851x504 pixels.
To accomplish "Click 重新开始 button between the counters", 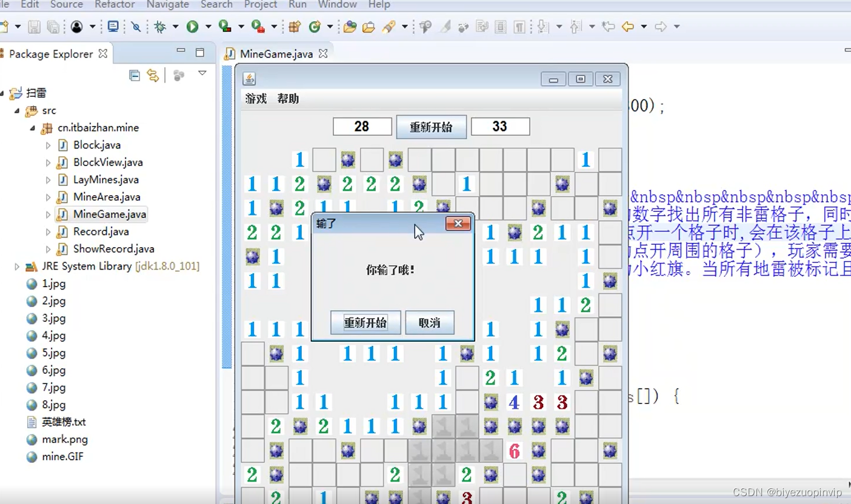I will coord(431,127).
